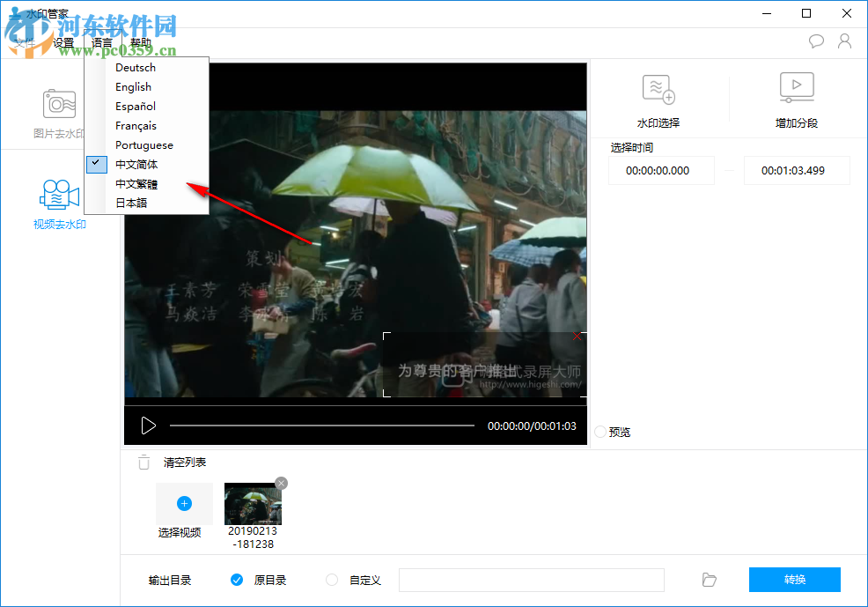
Task: Maximize the application window
Action: pos(806,13)
